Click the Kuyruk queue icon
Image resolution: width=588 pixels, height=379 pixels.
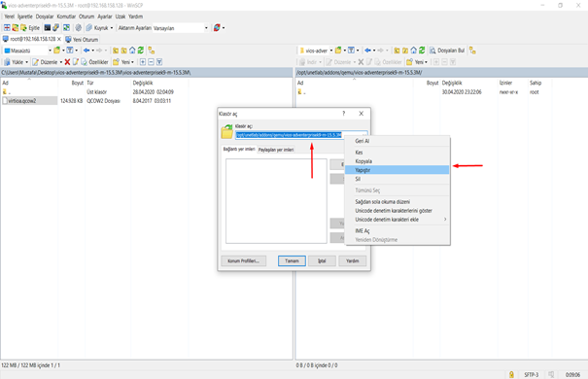tap(88, 28)
